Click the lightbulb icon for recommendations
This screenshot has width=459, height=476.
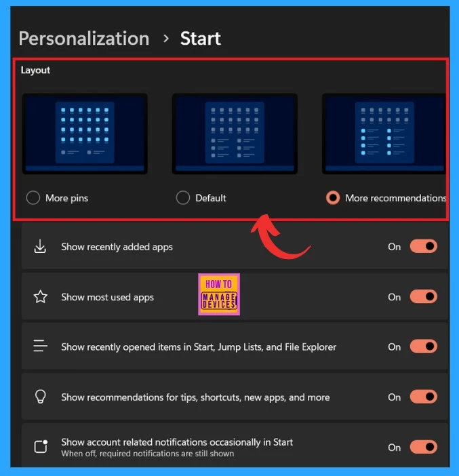click(x=41, y=397)
